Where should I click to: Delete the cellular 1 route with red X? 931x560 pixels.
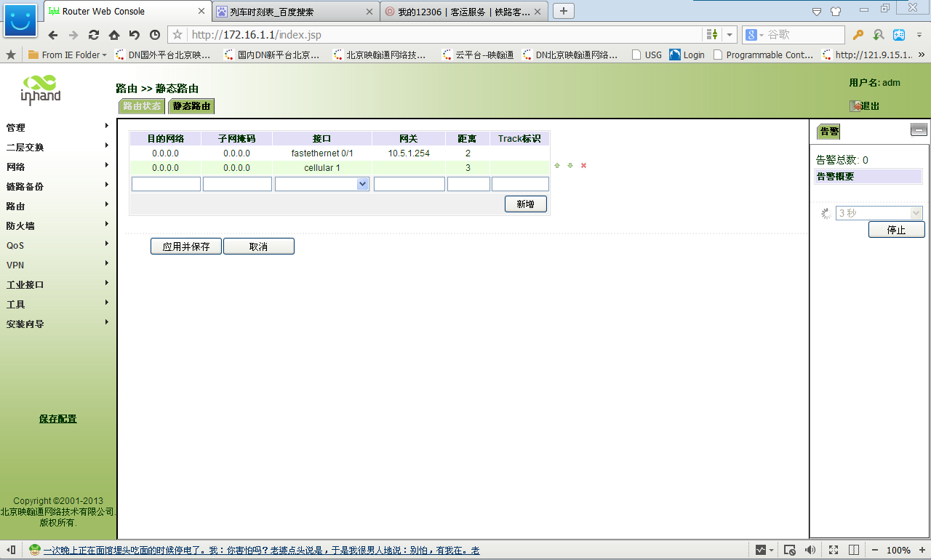(583, 166)
